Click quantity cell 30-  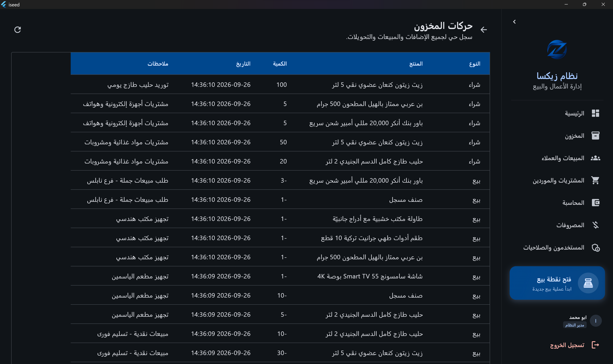[282, 353]
